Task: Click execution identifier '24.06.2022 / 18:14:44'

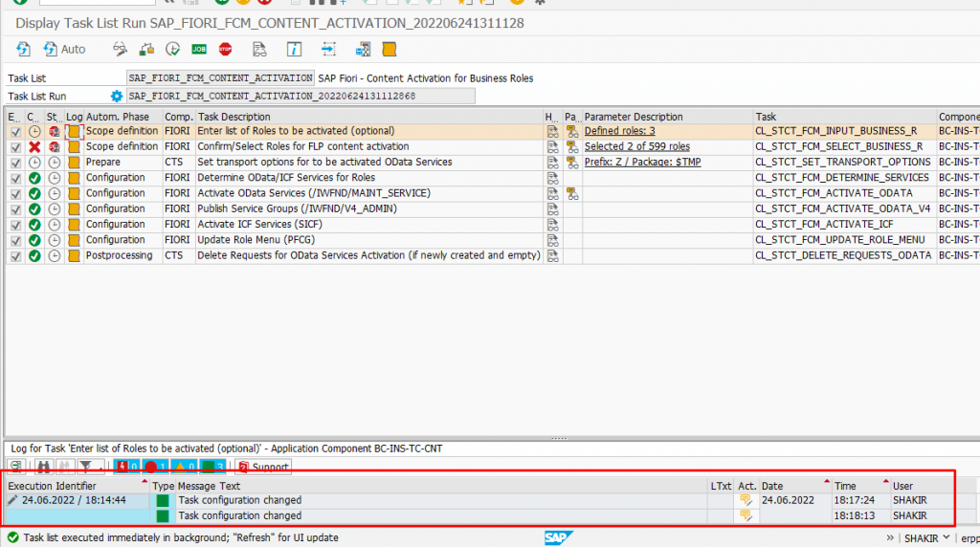Action: pyautogui.click(x=74, y=500)
